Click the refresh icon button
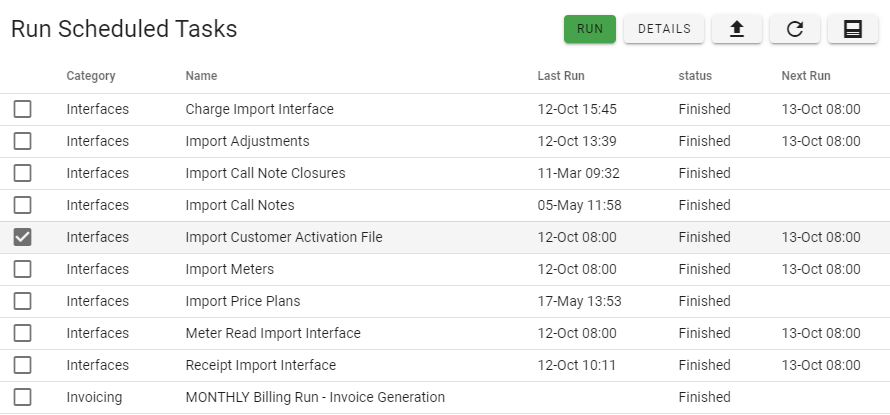890x415 pixels. (x=795, y=29)
